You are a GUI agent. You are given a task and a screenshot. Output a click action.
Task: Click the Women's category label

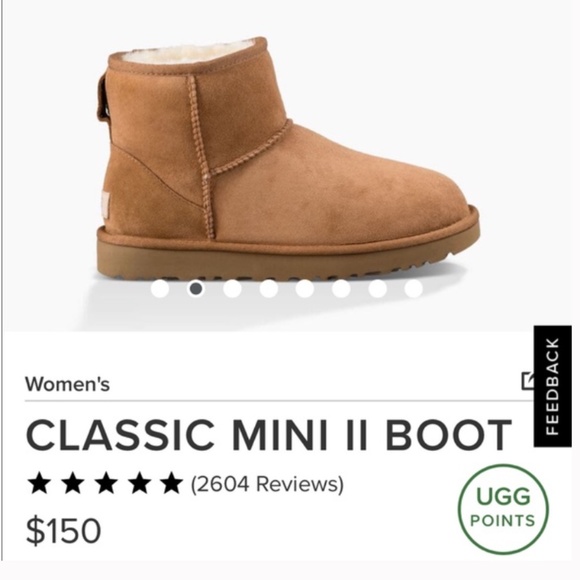coord(67,384)
